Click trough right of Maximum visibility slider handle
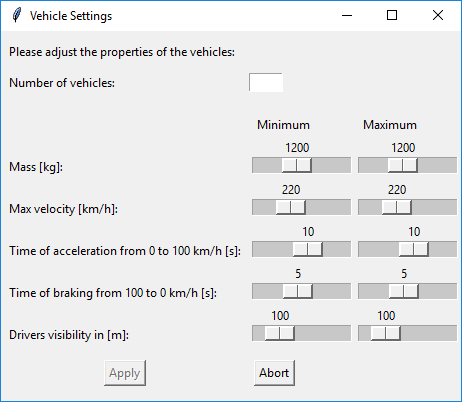Viewport: 462px width, 402px height. tap(428, 333)
